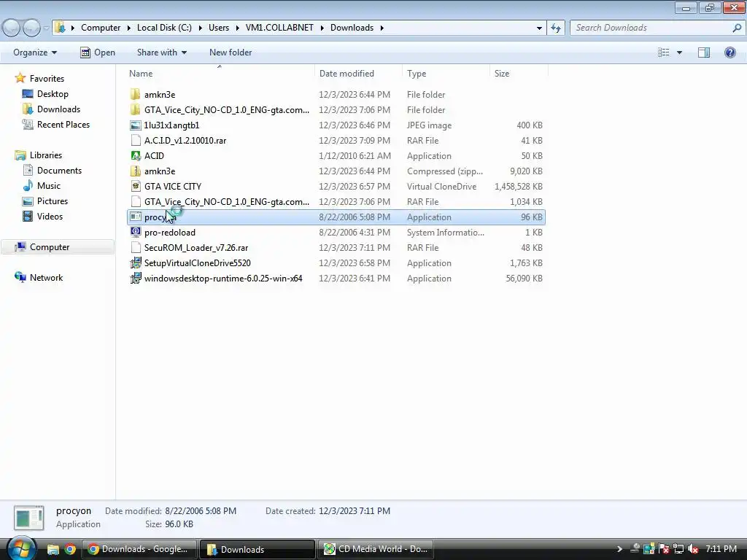Viewport: 747px width, 560px height.
Task: Select the GTA_Vice_City_NO-CD File folder row
Action: pos(336,110)
